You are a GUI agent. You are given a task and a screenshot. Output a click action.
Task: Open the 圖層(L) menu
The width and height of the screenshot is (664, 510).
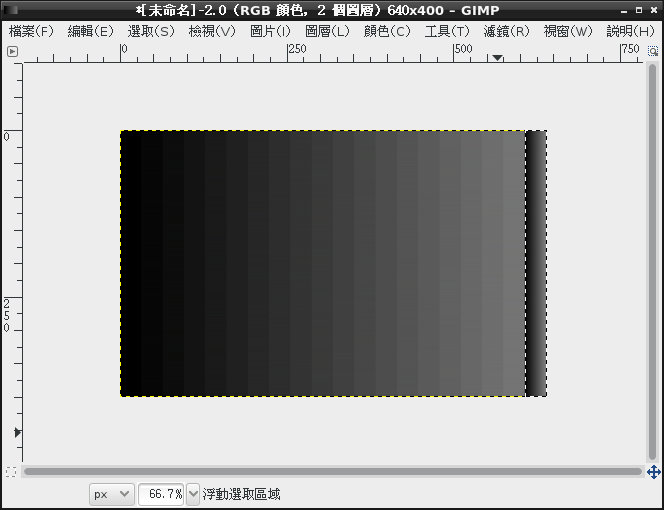(327, 31)
